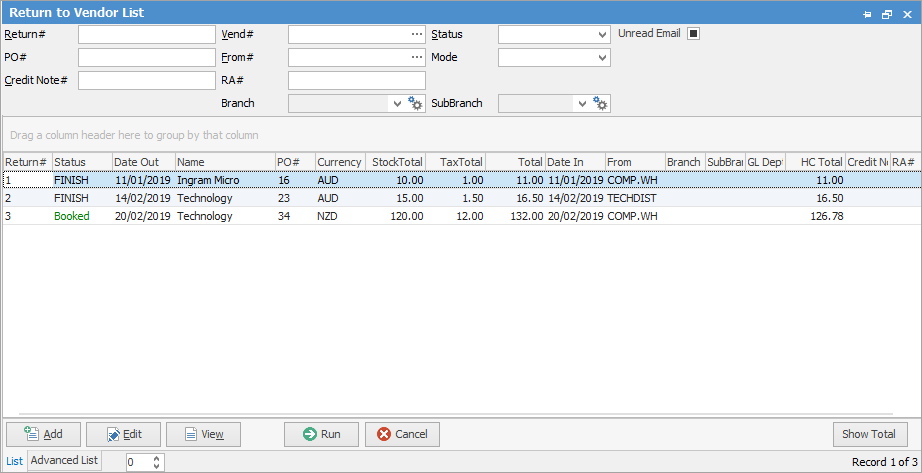The height and width of the screenshot is (473, 922).
Task: Sort by the Currency column header
Action: click(340, 162)
